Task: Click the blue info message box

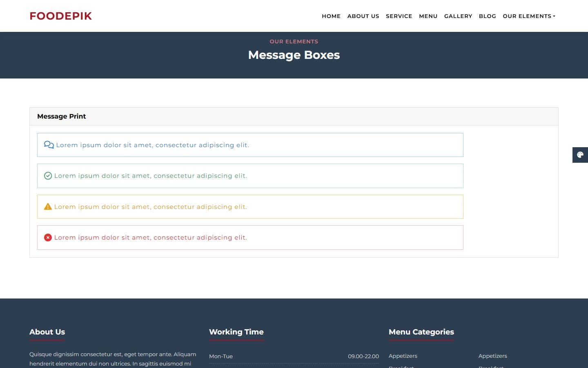Action: tap(250, 145)
